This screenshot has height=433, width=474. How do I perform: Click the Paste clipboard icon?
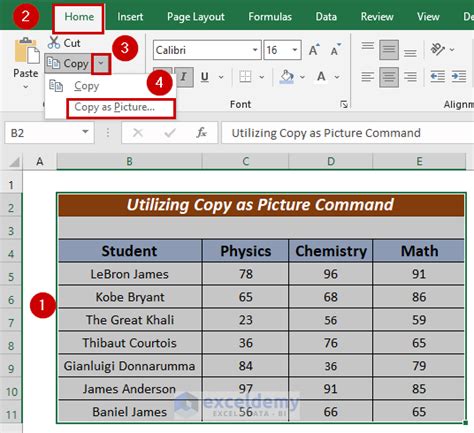(x=27, y=51)
